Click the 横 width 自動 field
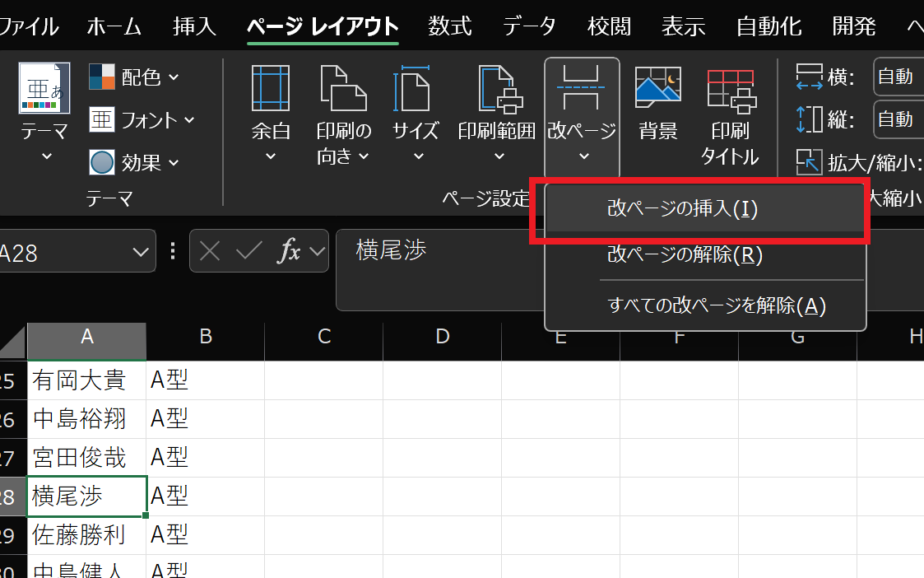 [x=897, y=76]
